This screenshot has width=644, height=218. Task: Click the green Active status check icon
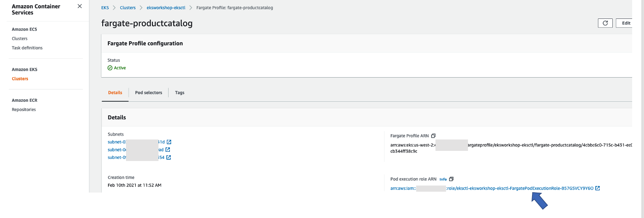pyautogui.click(x=110, y=68)
